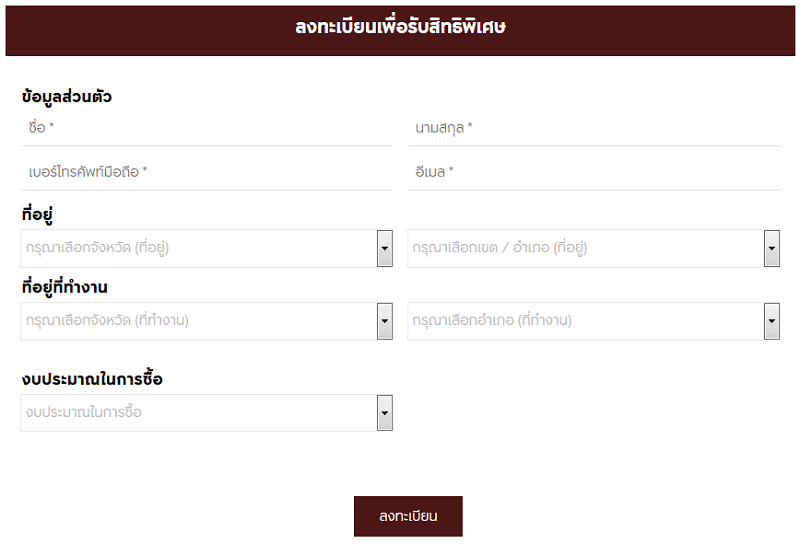Submit form with ลงทะเบียน button

pos(408,516)
